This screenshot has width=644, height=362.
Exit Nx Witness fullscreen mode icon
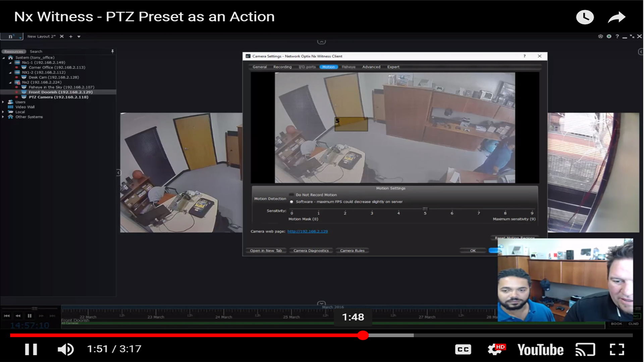point(632,36)
